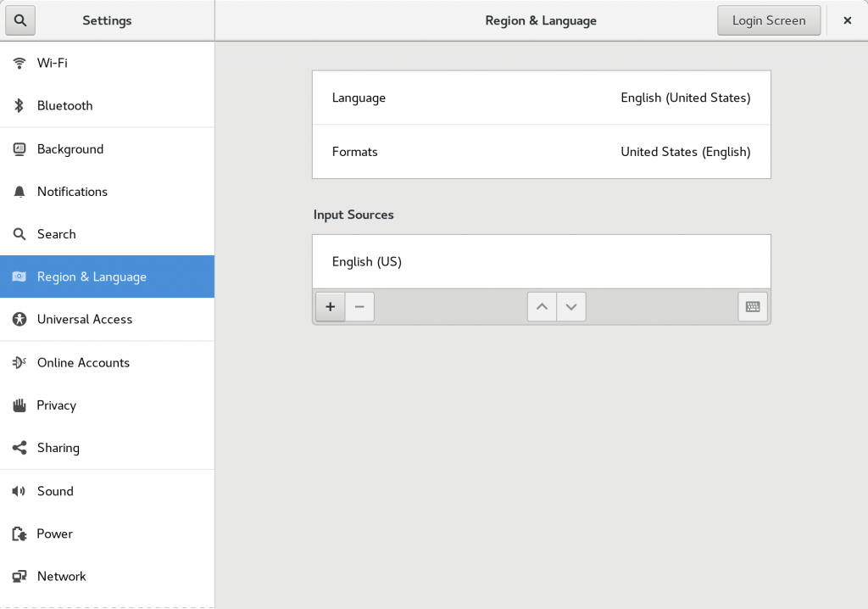This screenshot has height=609, width=868.
Task: Select English (US) in Input Sources list
Action: pyautogui.click(x=541, y=261)
